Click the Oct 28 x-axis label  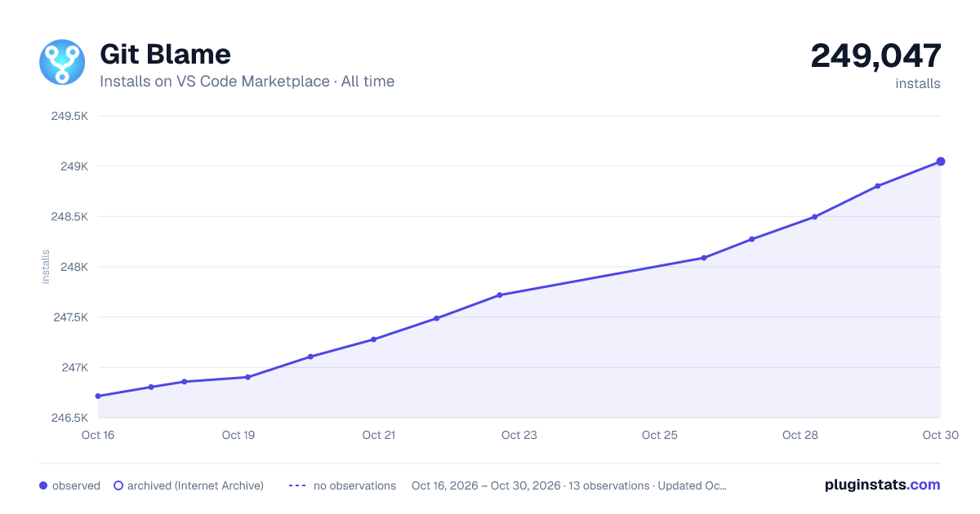click(800, 435)
